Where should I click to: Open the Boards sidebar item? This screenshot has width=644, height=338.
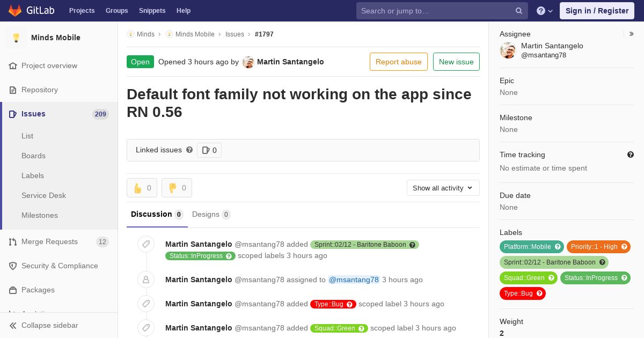click(33, 156)
